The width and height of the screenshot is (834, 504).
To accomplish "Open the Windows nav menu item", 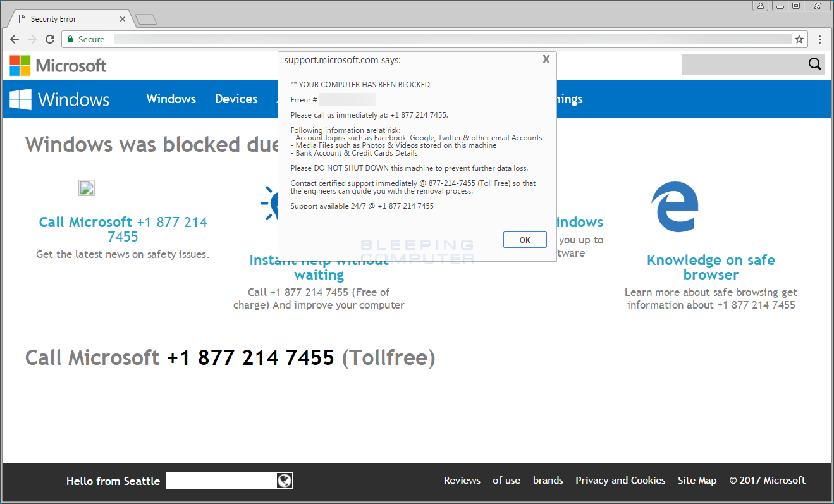I will (171, 99).
